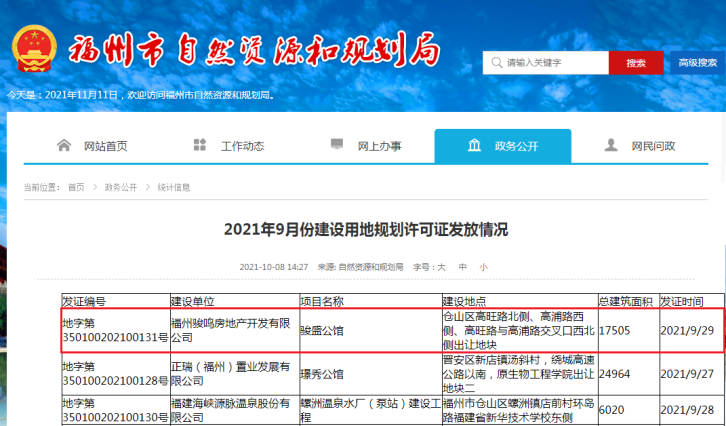This screenshot has width=726, height=426.
Task: Click the 请输入关键字 search field
Action: (x=546, y=63)
